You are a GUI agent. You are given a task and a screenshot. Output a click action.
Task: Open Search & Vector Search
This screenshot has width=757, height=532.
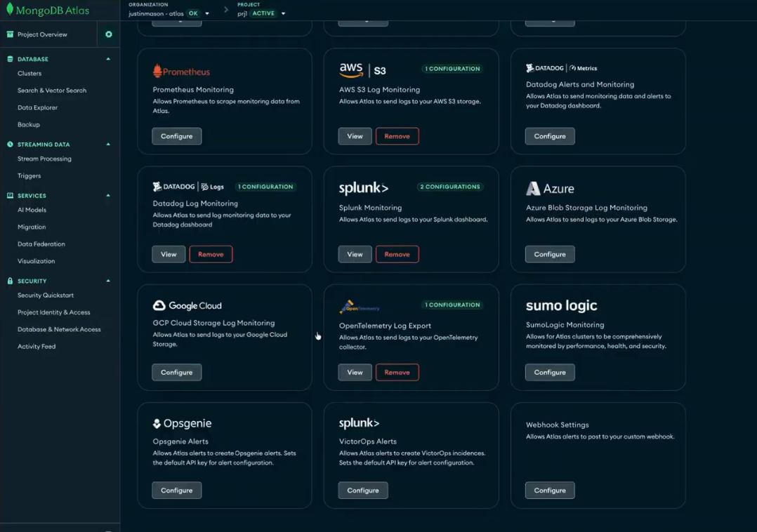tap(52, 91)
